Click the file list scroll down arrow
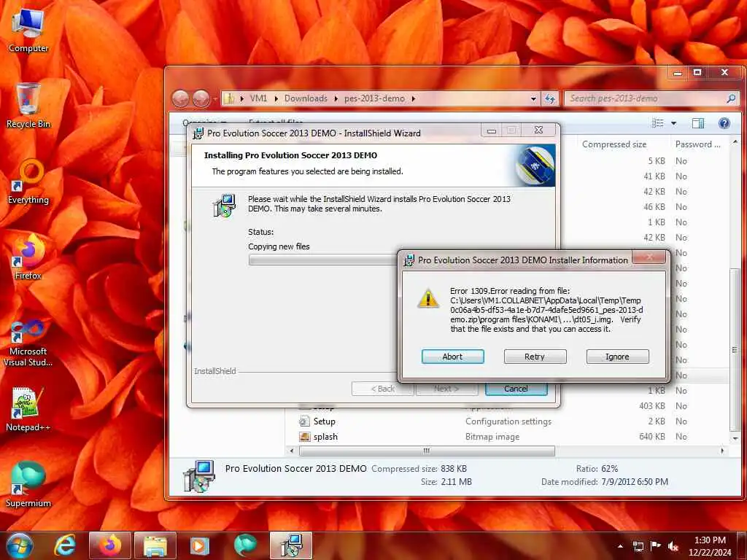This screenshot has width=747, height=560. tap(735, 438)
